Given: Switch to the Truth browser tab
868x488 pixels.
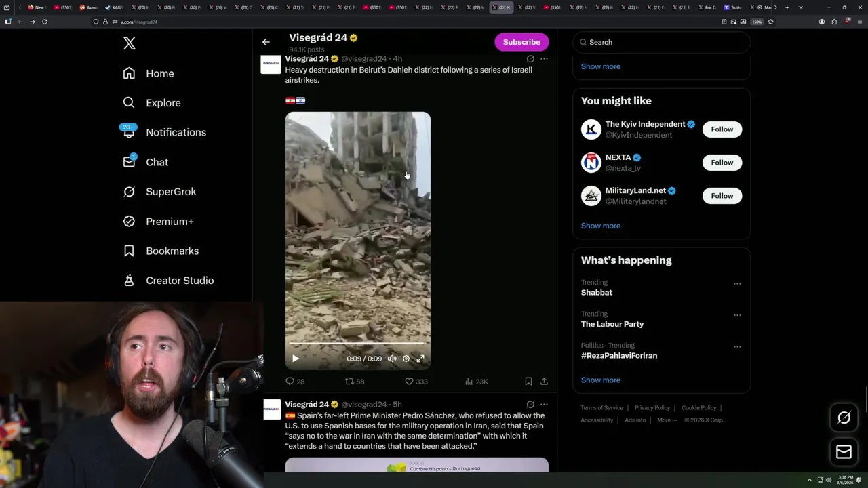Looking at the screenshot, I should tap(733, 7).
